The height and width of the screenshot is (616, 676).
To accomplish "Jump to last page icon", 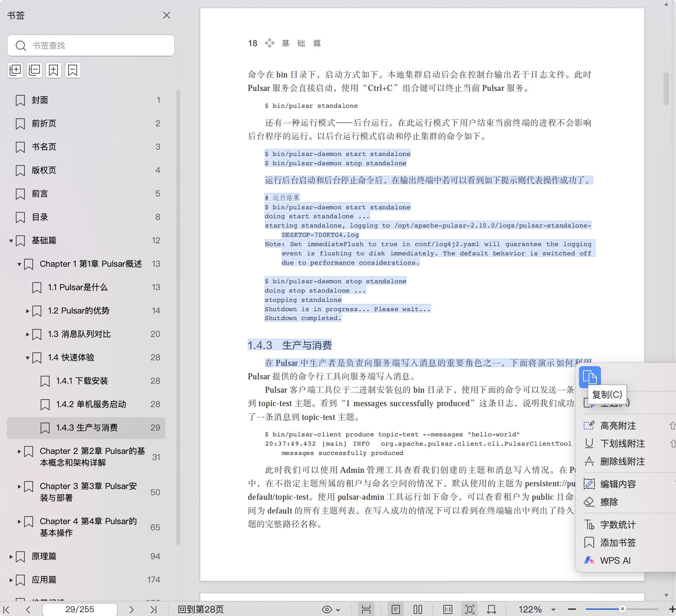I will pos(154,609).
